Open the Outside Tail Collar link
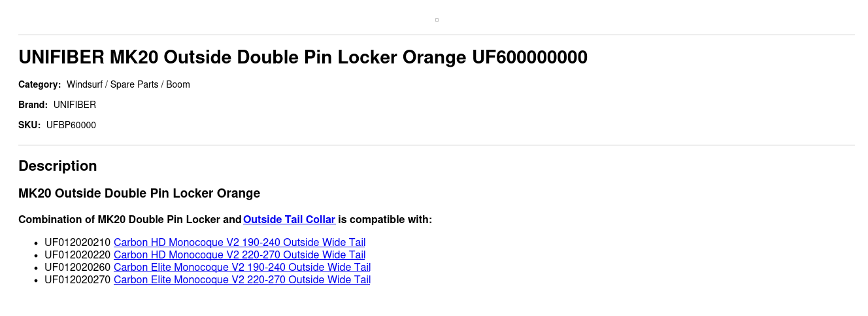Image resolution: width=868 pixels, height=316 pixels. click(x=289, y=219)
